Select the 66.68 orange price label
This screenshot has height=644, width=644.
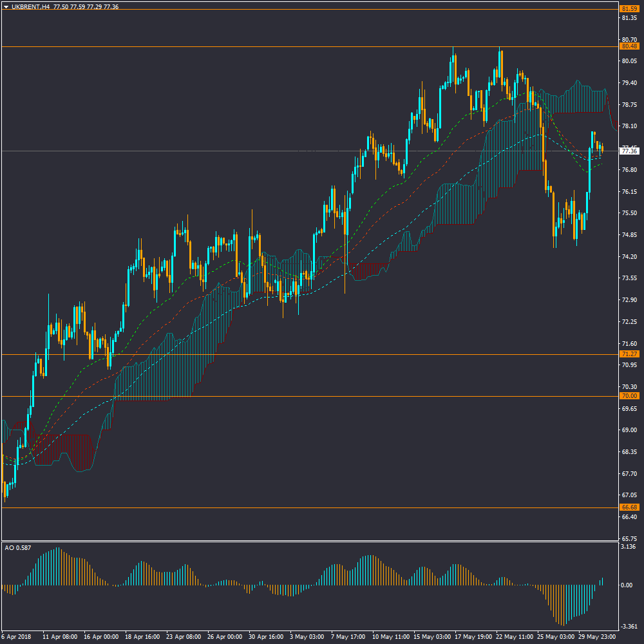[629, 507]
